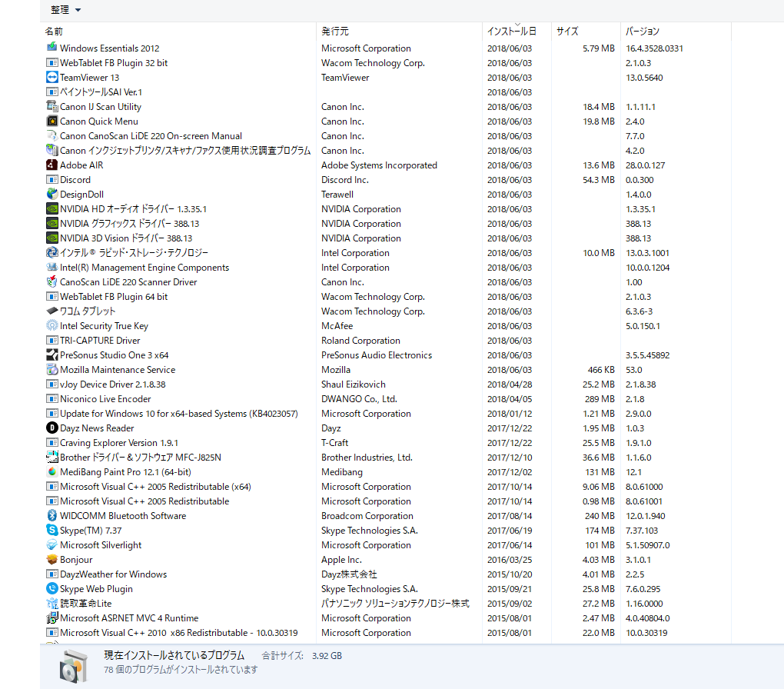Click the PreSonus Studio One 3 icon
This screenshot has height=689, width=784.
tap(52, 354)
